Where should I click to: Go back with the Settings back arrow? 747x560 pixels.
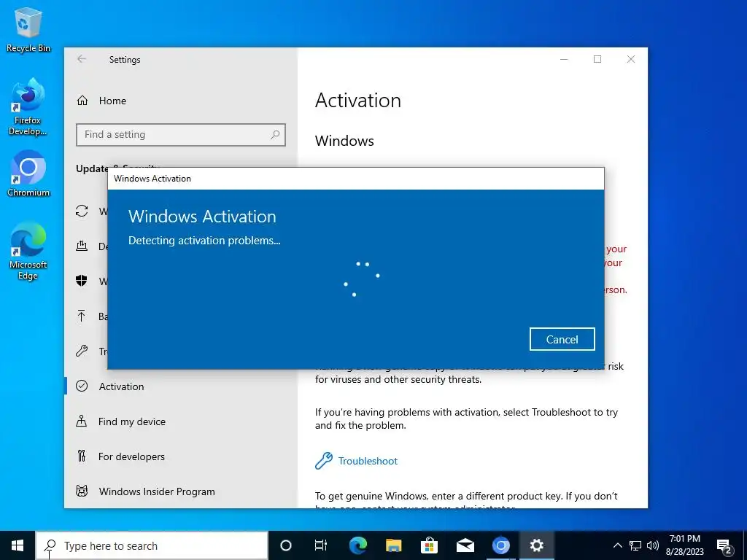(x=82, y=59)
